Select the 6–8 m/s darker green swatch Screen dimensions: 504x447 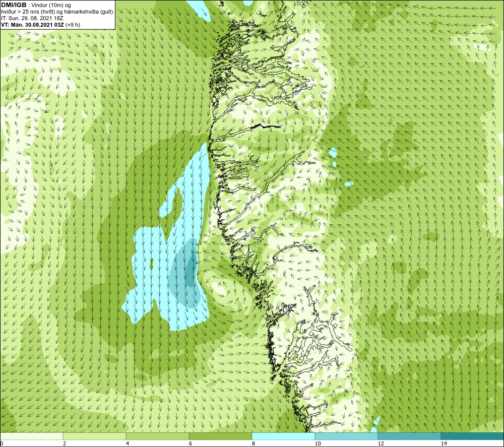tap(221, 436)
